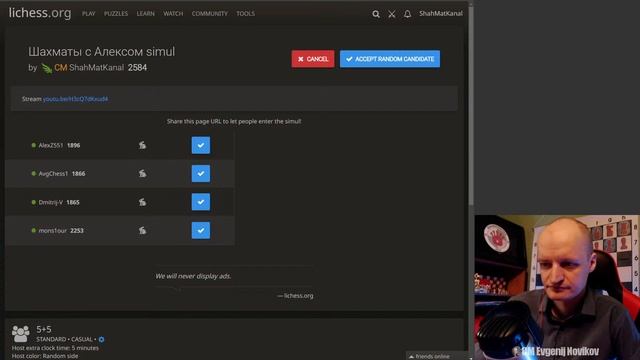The width and height of the screenshot is (640, 360).
Task: Click the patron wing icon by ShahMatKanal
Action: pos(47,68)
